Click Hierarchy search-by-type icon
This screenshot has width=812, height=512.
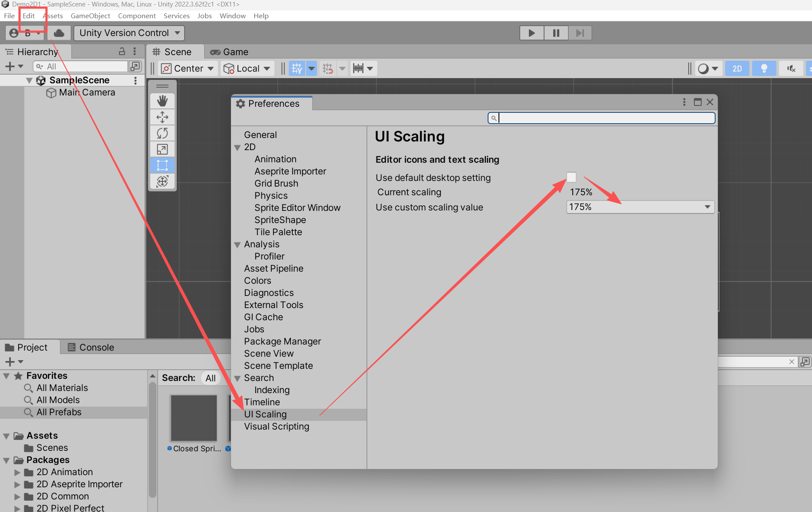click(x=135, y=66)
